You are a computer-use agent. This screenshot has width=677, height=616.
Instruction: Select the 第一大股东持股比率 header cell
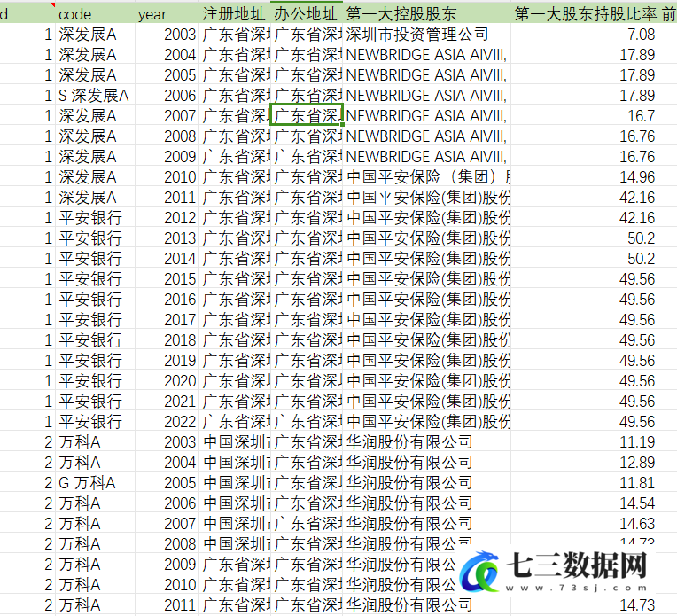click(x=584, y=14)
